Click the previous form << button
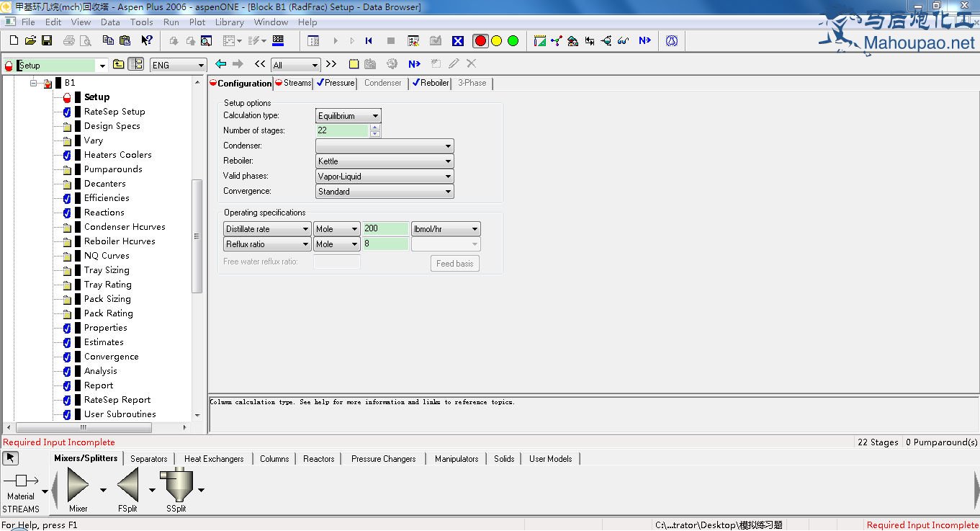 point(260,64)
